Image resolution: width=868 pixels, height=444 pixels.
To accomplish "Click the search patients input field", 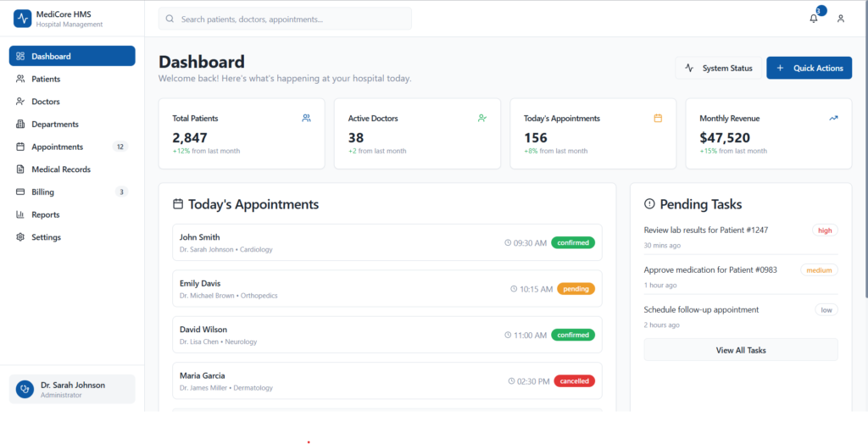I will click(x=285, y=19).
